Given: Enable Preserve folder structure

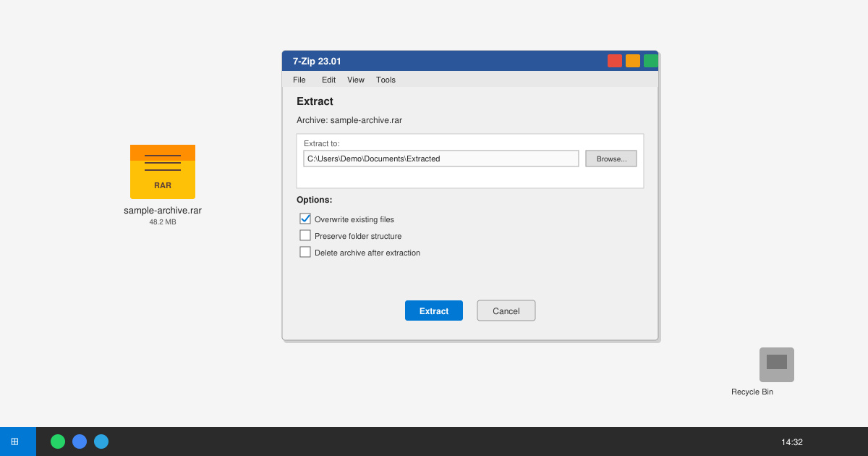Looking at the screenshot, I should click(305, 235).
